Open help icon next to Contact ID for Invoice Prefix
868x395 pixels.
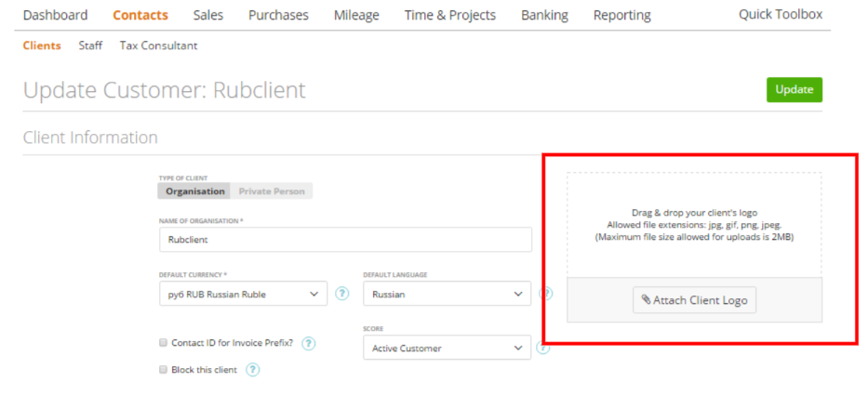308,344
